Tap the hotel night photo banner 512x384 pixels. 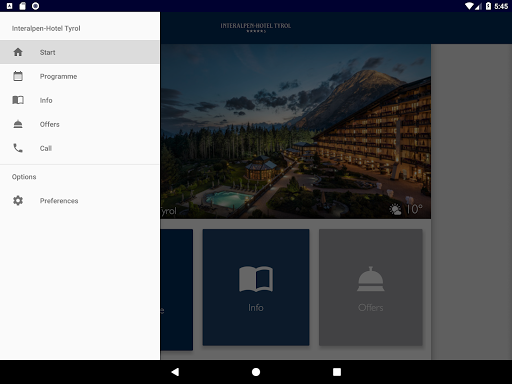click(296, 131)
